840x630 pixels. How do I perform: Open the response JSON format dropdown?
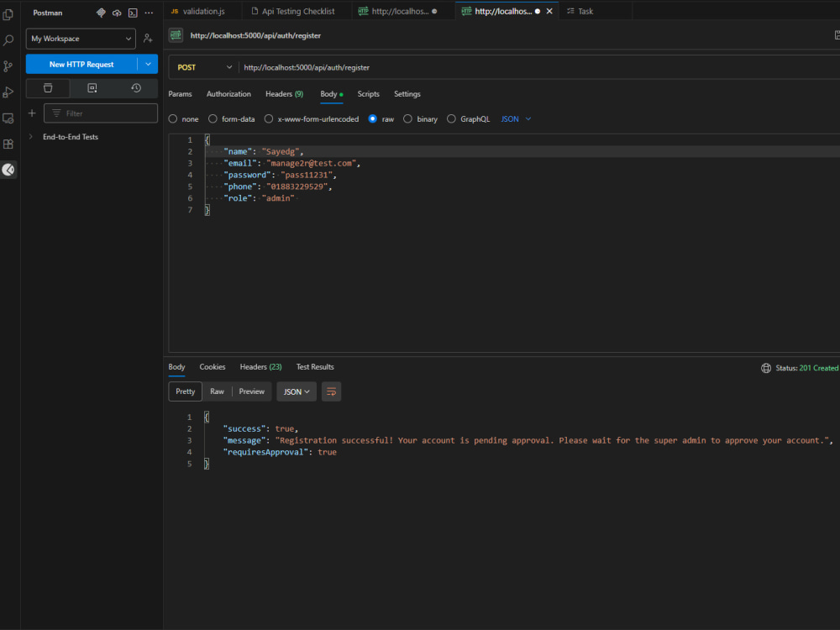pyautogui.click(x=297, y=391)
